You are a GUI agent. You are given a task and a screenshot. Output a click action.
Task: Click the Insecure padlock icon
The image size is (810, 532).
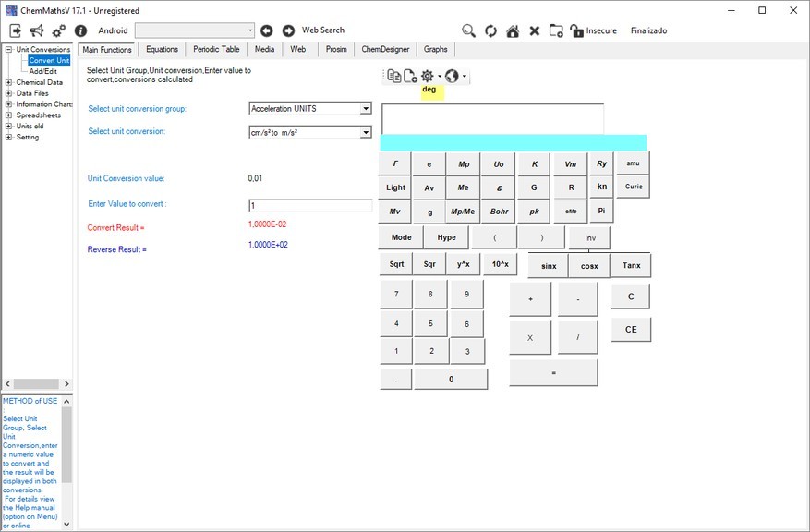click(576, 31)
